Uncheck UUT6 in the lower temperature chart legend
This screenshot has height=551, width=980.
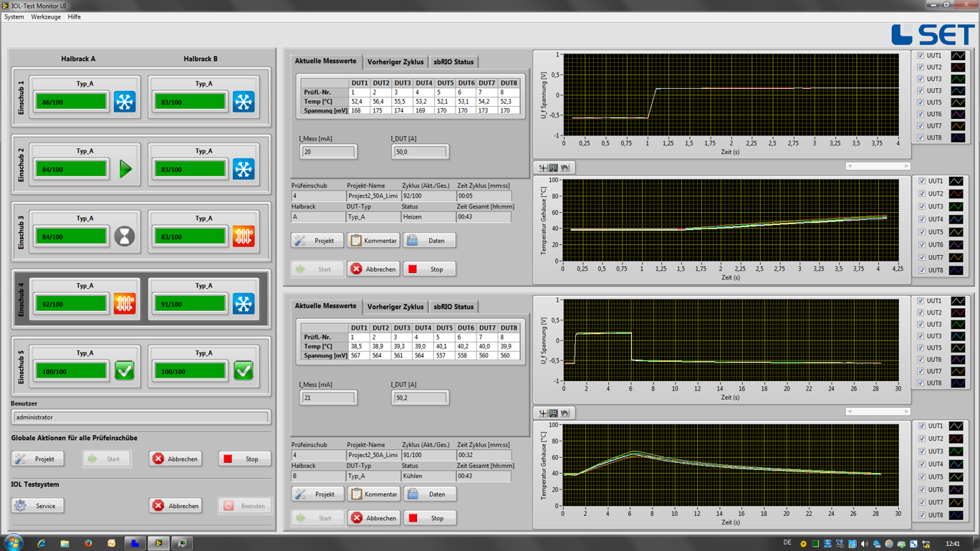922,490
